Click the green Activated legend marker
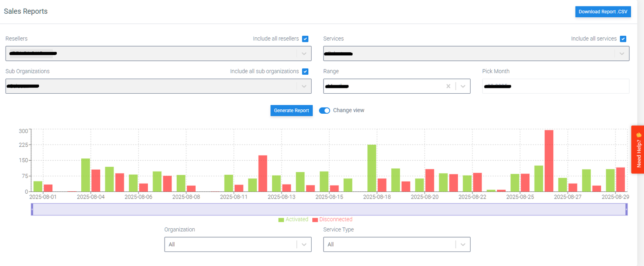Image resolution: width=644 pixels, height=266 pixels. (x=281, y=220)
